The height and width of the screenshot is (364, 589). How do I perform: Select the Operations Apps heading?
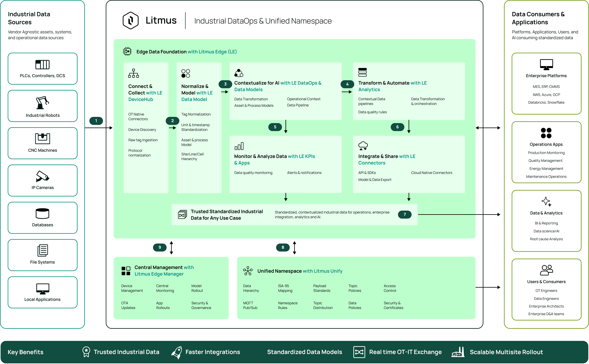click(x=546, y=145)
